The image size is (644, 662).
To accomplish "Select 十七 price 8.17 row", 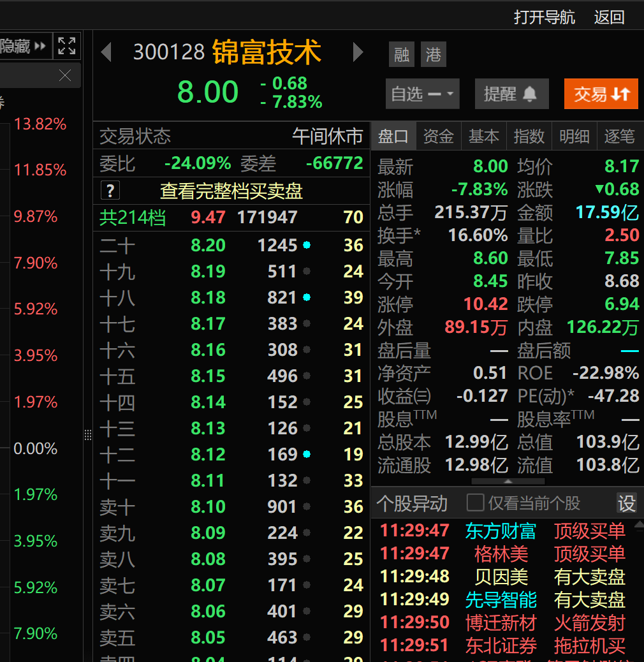I will [x=231, y=324].
